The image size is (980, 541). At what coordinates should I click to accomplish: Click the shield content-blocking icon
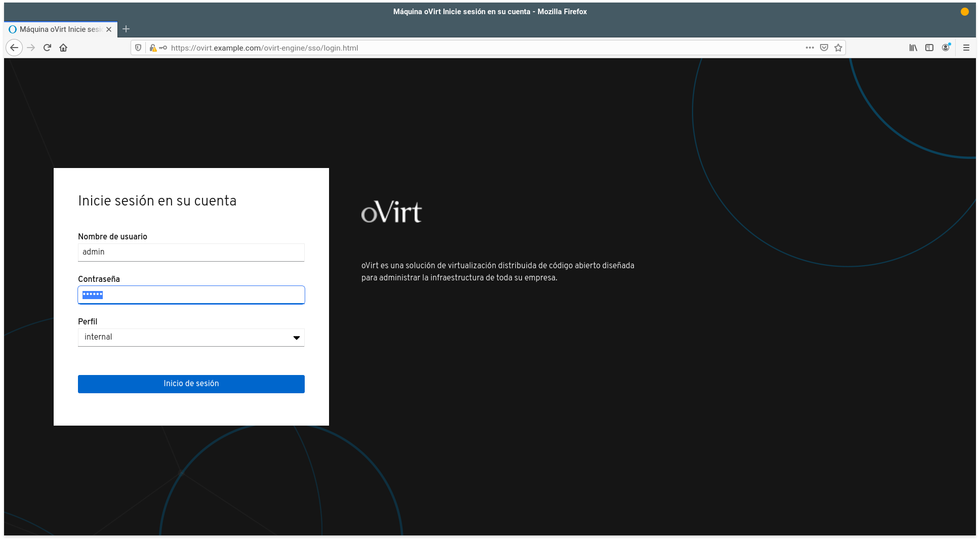(x=139, y=48)
